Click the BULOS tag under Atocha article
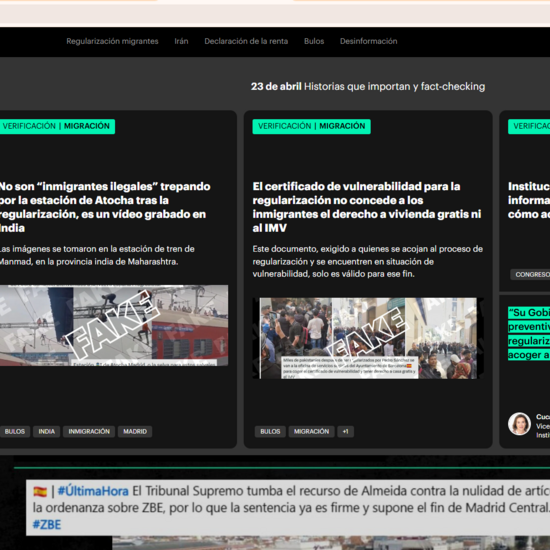The image size is (550, 550). pos(15,431)
